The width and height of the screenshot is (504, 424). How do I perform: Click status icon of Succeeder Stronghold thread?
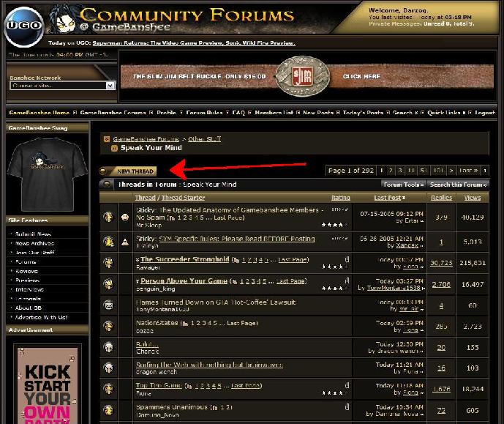[x=109, y=263]
